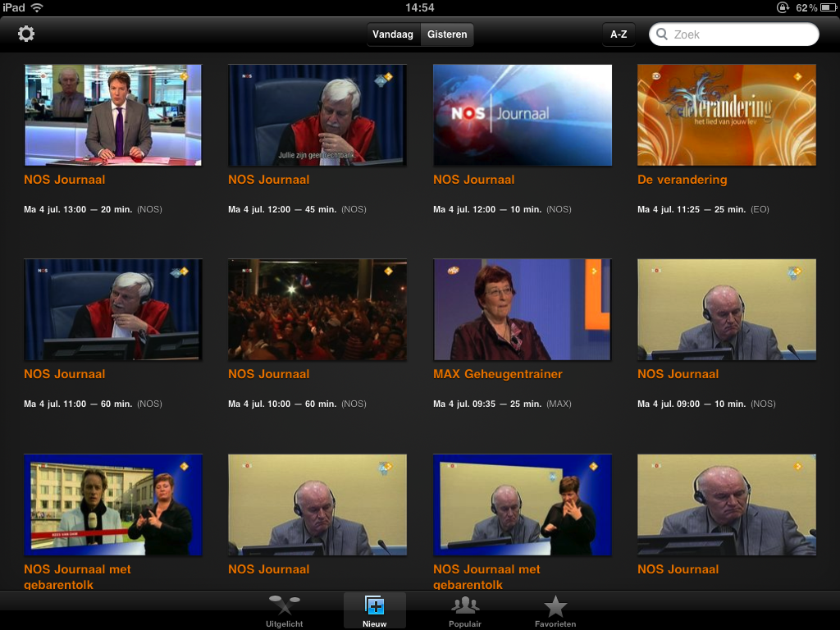This screenshot has height=630, width=840.
Task: Open the A-Z program list
Action: point(619,34)
